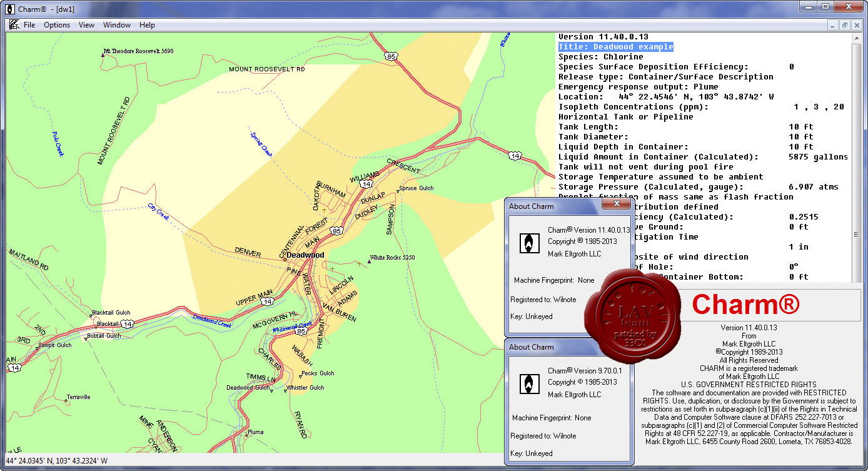Screen dimensions: 868x471
Task: Click the Isopleth Concentrations line
Action: click(x=701, y=107)
